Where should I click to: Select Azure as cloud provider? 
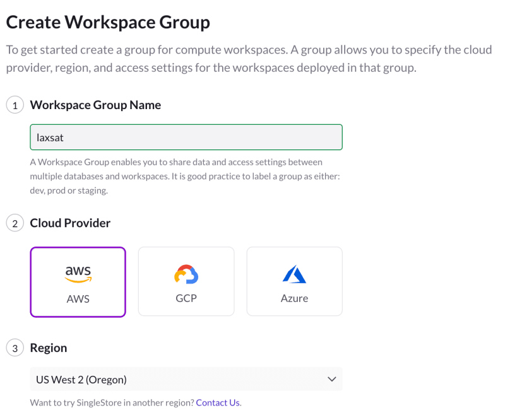(294, 281)
